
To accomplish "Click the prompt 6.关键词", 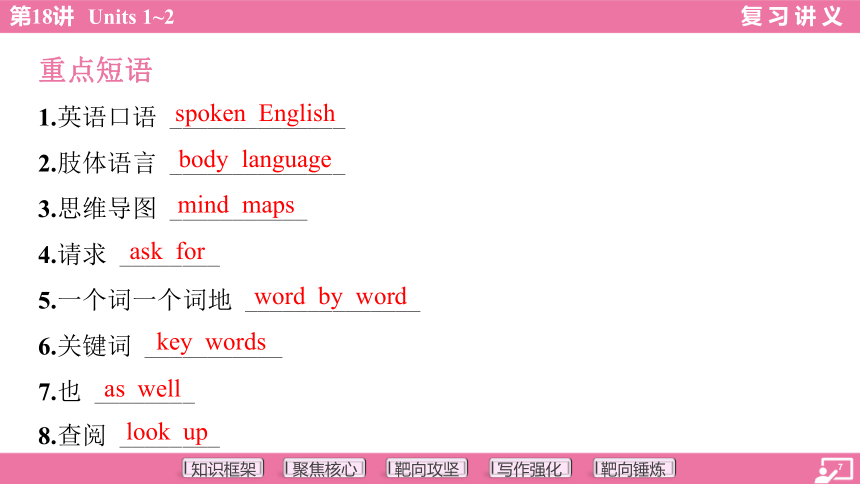I will (84, 346).
